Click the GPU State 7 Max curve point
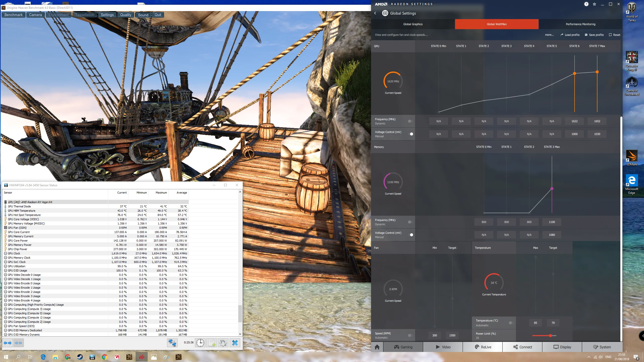 coord(597,72)
